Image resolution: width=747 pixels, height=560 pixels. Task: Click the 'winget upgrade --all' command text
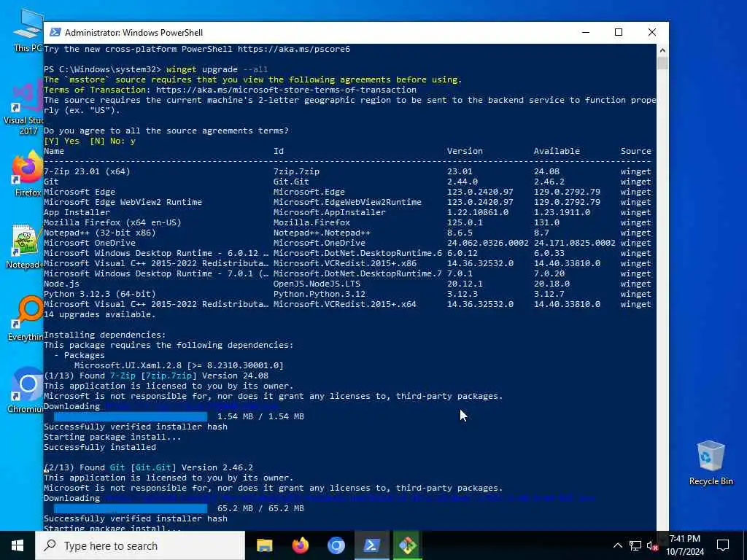(217, 69)
